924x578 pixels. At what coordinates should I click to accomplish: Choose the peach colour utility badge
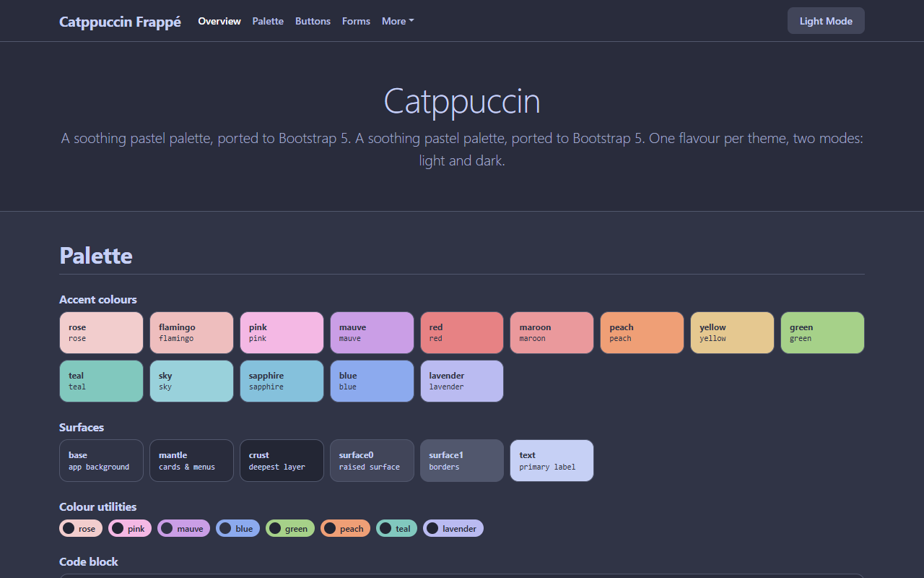(x=345, y=529)
